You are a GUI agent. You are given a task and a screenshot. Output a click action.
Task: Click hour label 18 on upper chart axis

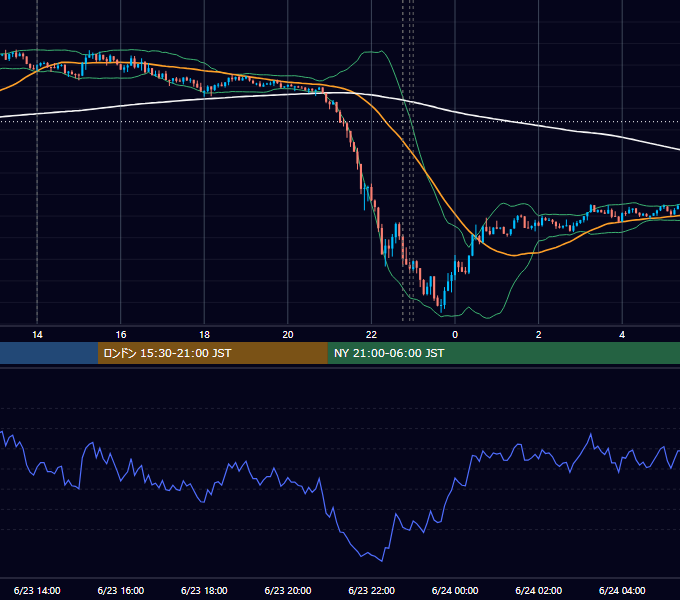point(204,335)
